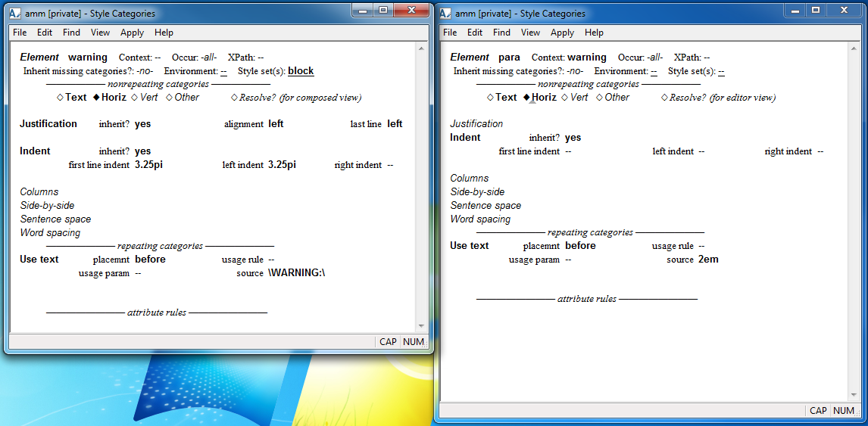Click Context value 'warning' in right window
The width and height of the screenshot is (868, 426).
(587, 57)
